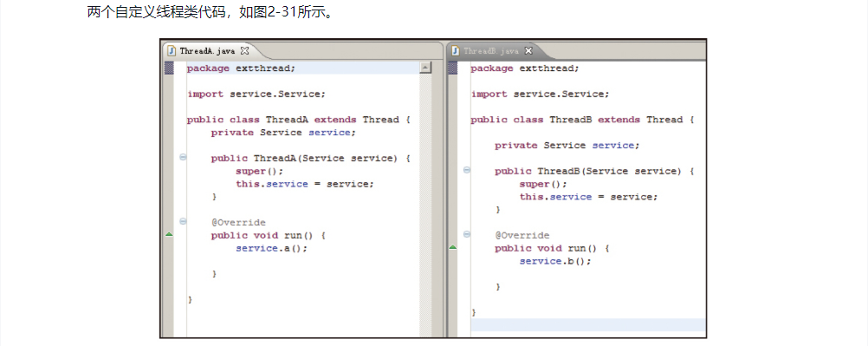This screenshot has width=868, height=346.
Task: Click the scroll-up arrow in ThreadA.java editor
Action: 425,68
